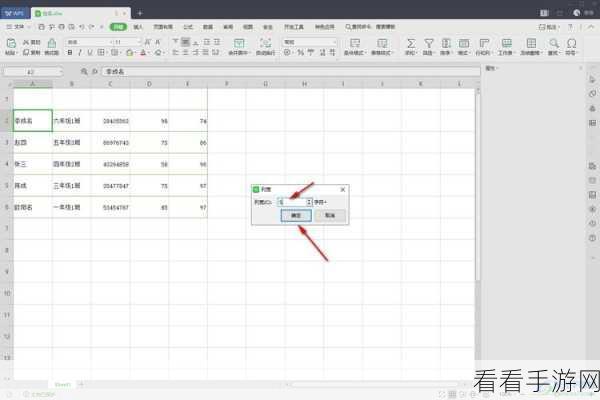Switch to the Insert ribbon tab
The width and height of the screenshot is (600, 400).
pos(138,27)
